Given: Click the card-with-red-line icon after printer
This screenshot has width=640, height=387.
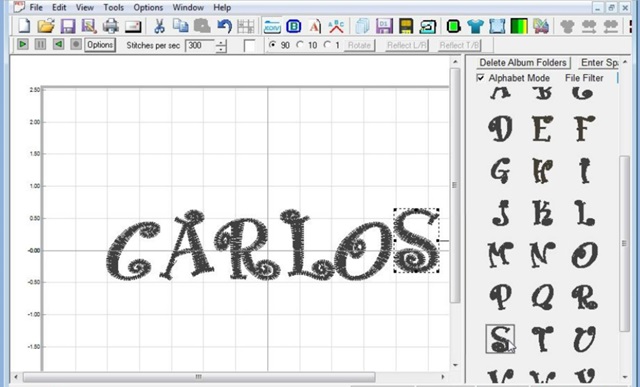Looking at the screenshot, I should coord(133,27).
